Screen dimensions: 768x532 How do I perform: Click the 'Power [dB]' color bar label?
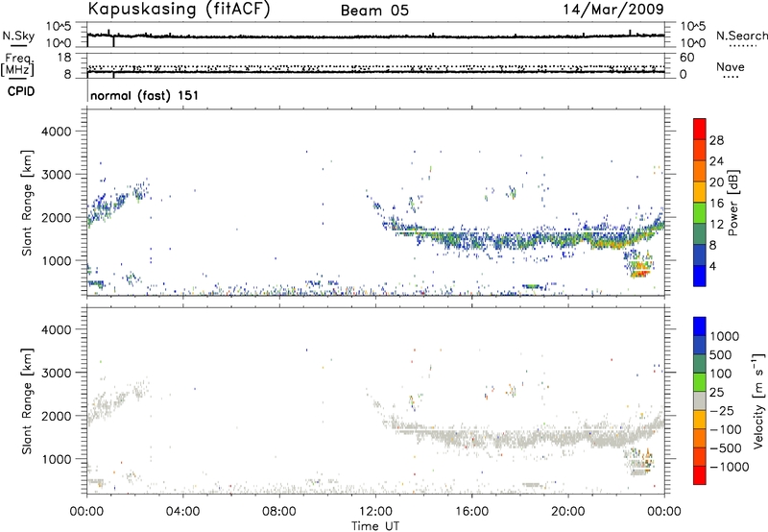tap(732, 203)
